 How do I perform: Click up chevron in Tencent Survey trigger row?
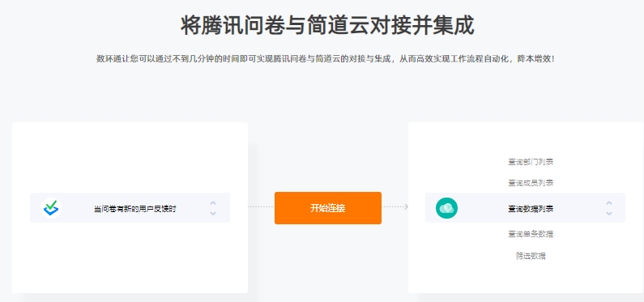click(x=213, y=202)
